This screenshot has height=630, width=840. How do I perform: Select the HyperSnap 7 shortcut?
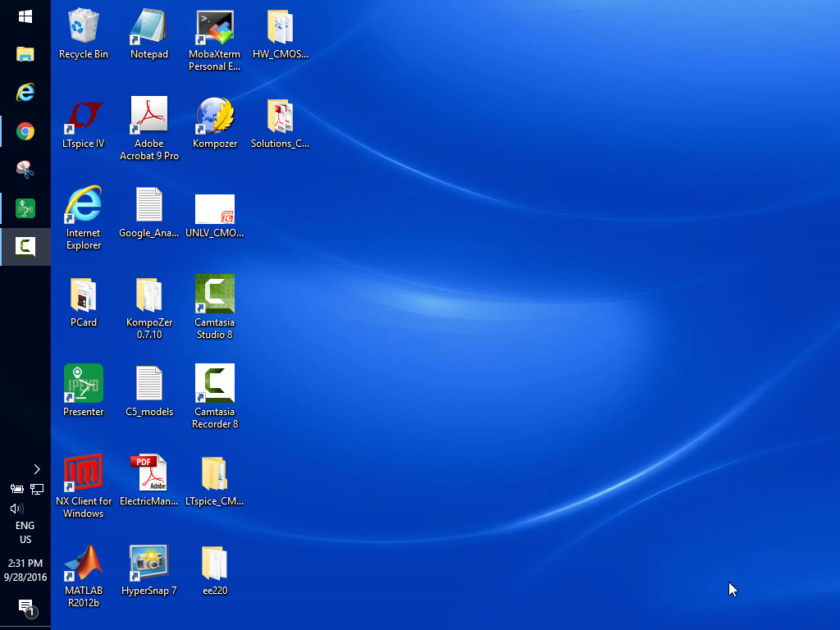click(148, 563)
